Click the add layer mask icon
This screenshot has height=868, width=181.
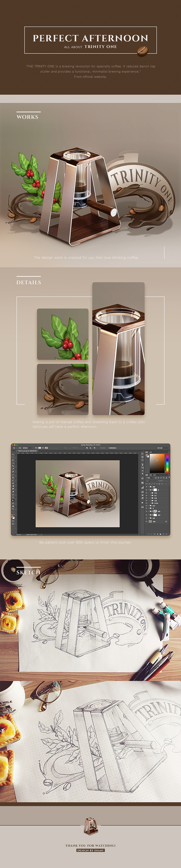tap(155, 534)
